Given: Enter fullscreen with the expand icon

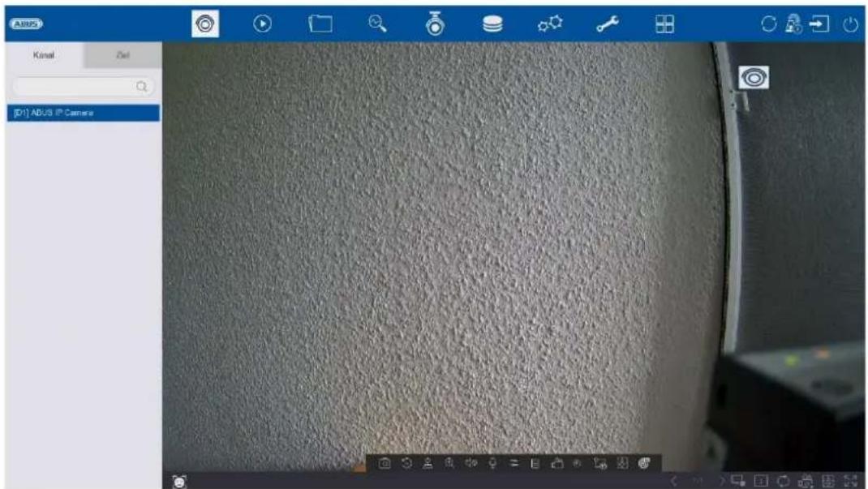Looking at the screenshot, I should point(851,481).
